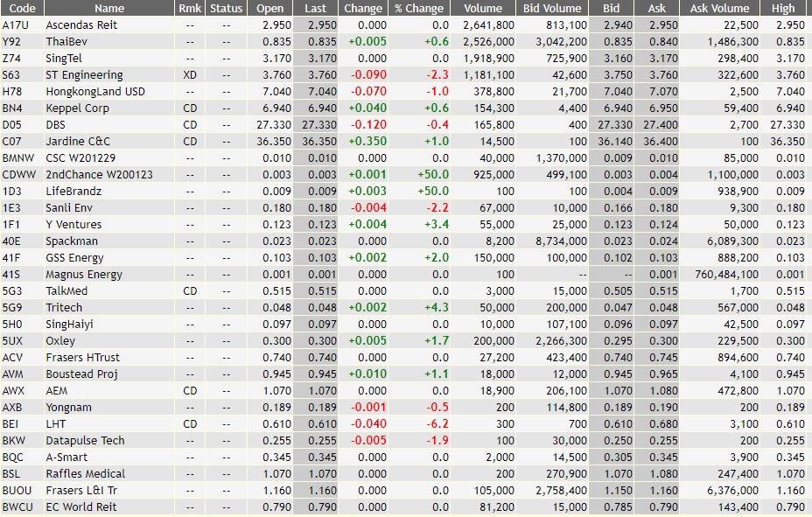
Task: Click the XD remark for ST Engineering
Action: tap(190, 74)
